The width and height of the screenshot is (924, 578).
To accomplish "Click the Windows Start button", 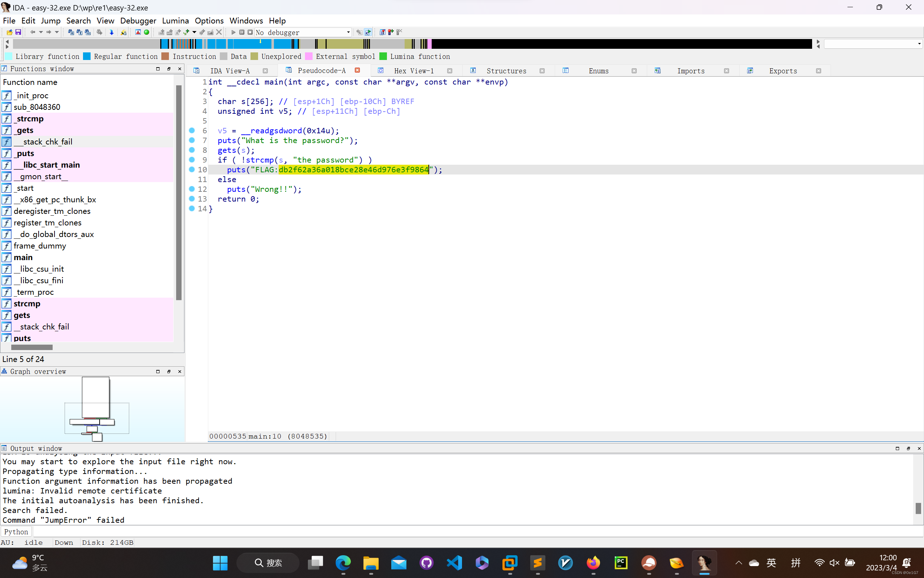I will (220, 563).
